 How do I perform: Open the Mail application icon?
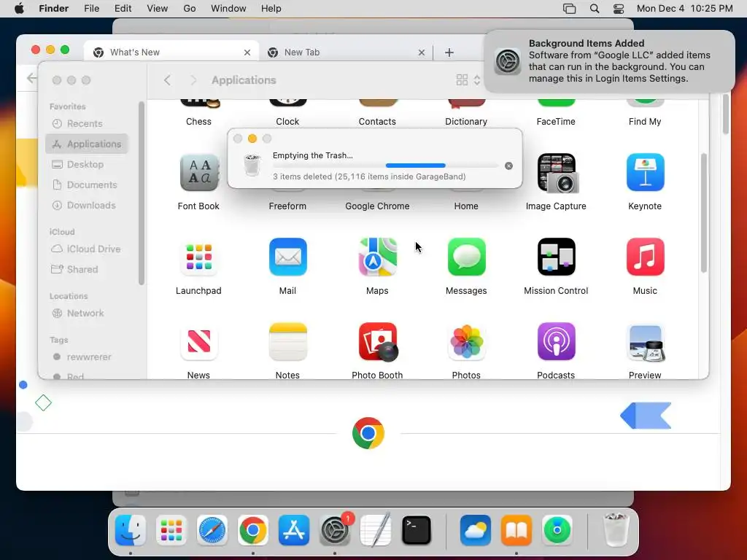click(287, 257)
